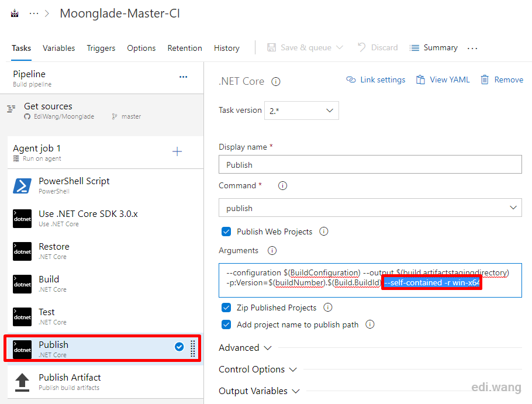Click the Publish Artifact upload arrow icon
The width and height of the screenshot is (532, 404).
pyautogui.click(x=22, y=382)
